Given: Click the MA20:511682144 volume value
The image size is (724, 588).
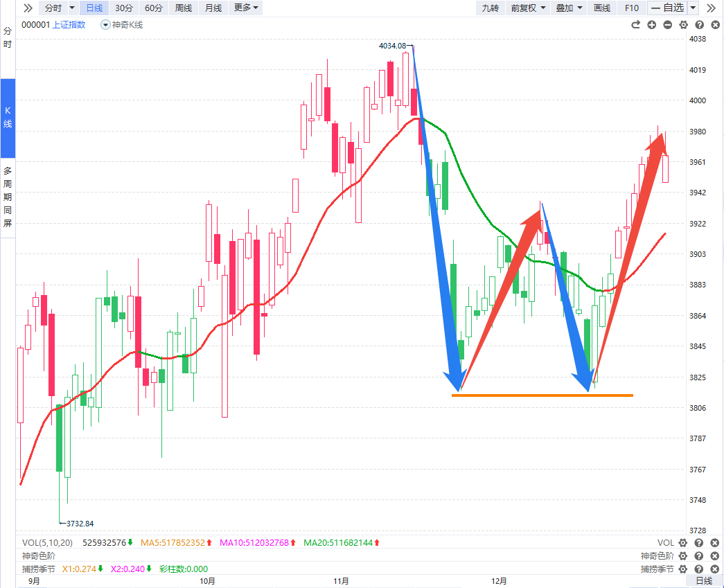Looking at the screenshot, I should (x=338, y=543).
